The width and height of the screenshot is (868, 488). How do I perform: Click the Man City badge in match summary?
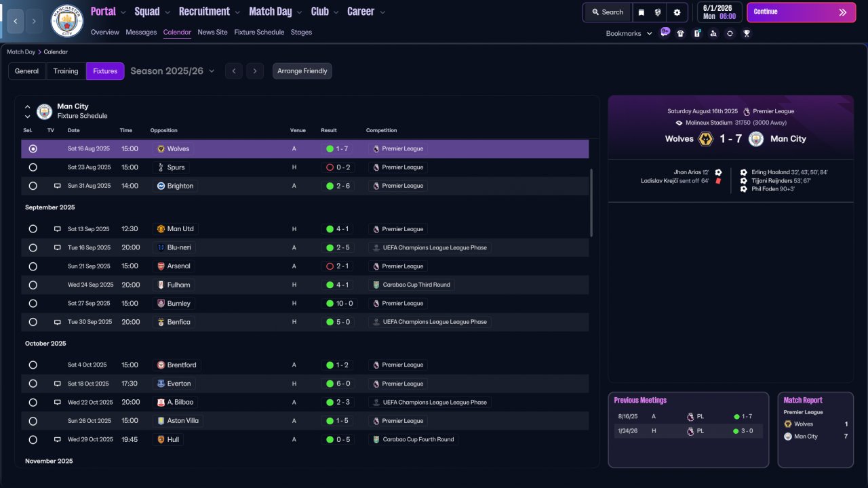[756, 139]
